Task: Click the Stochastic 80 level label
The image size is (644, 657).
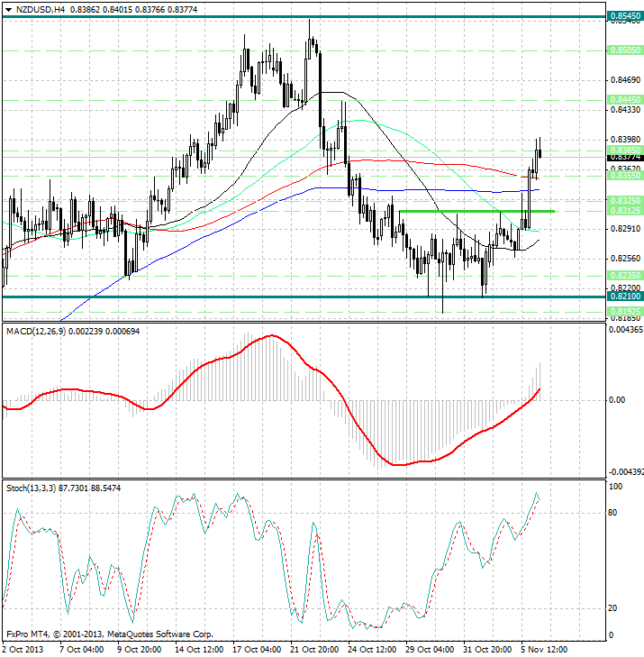Action: pyautogui.click(x=612, y=513)
